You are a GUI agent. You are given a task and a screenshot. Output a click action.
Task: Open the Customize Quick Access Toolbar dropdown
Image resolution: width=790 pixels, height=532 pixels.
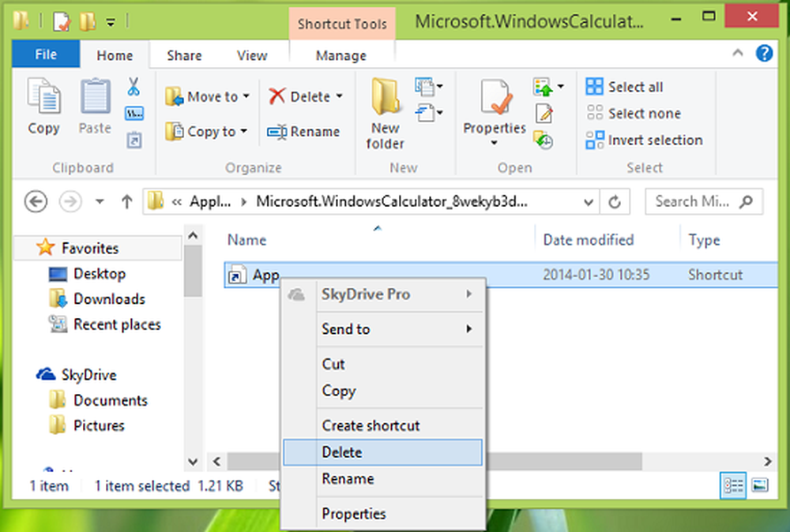pos(111,22)
